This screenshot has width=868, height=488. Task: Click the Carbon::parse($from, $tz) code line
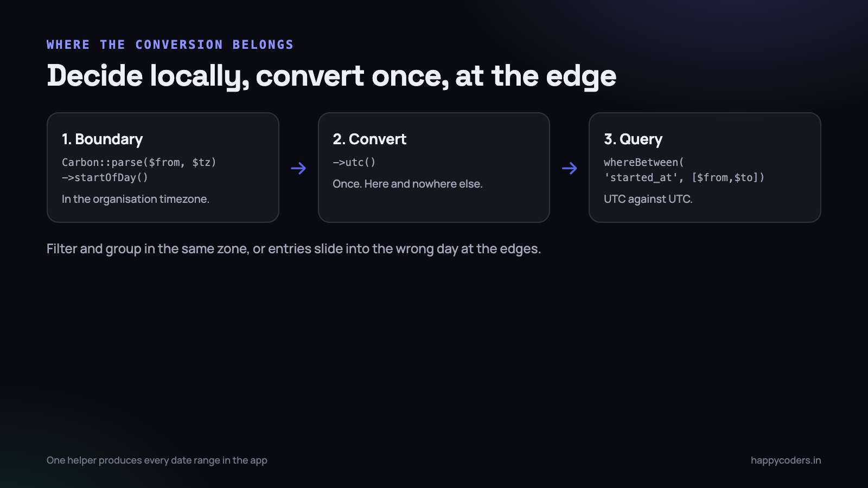[x=139, y=162]
